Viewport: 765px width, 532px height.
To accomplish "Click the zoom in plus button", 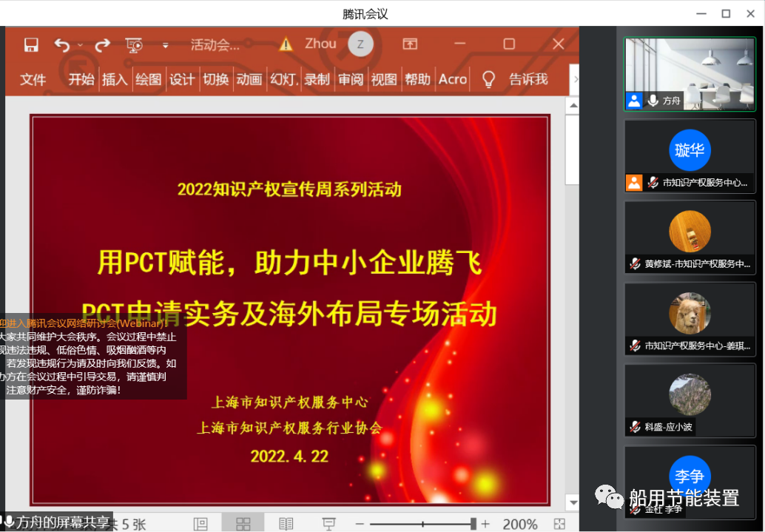I will click(x=485, y=524).
